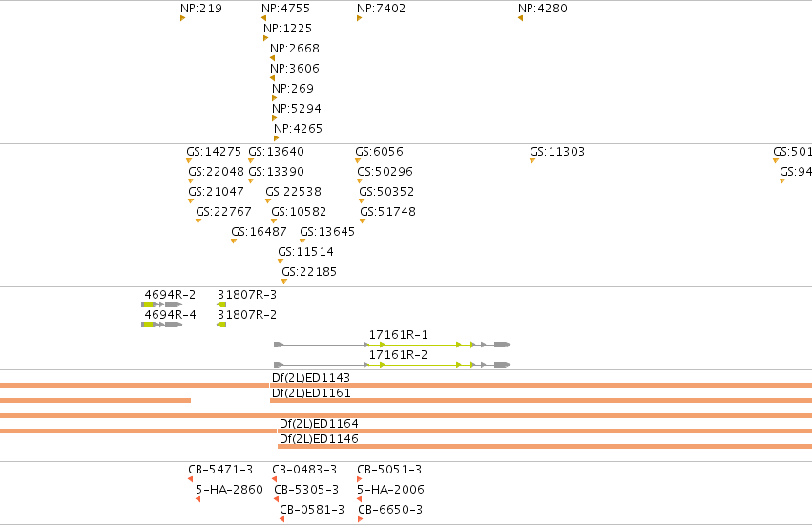Select the 17161R-1 transcript label
This screenshot has width=812, height=525.
click(x=398, y=335)
